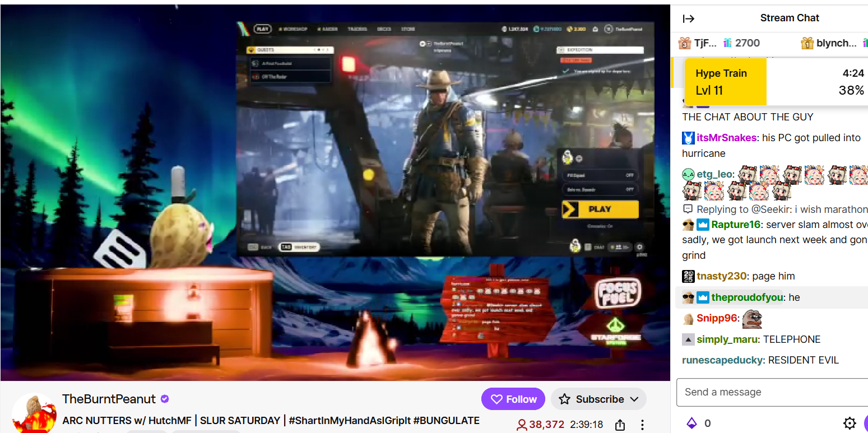Select the DECKS tab in game menu
Image resolution: width=868 pixels, height=433 pixels.
click(384, 29)
